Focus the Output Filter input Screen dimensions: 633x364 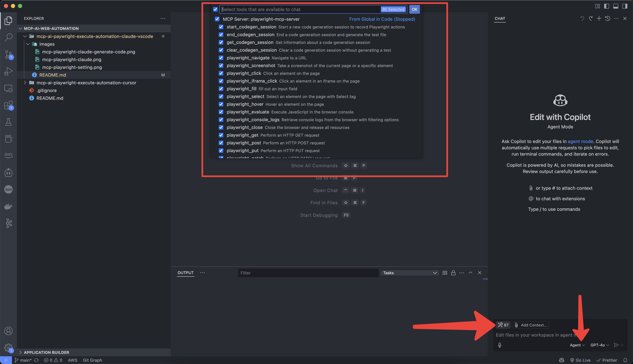point(308,273)
